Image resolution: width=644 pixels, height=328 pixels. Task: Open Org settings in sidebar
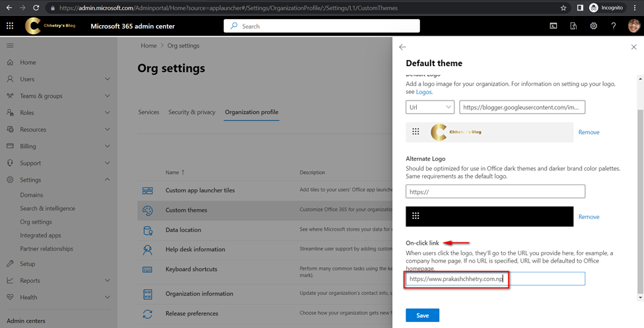[36, 222]
